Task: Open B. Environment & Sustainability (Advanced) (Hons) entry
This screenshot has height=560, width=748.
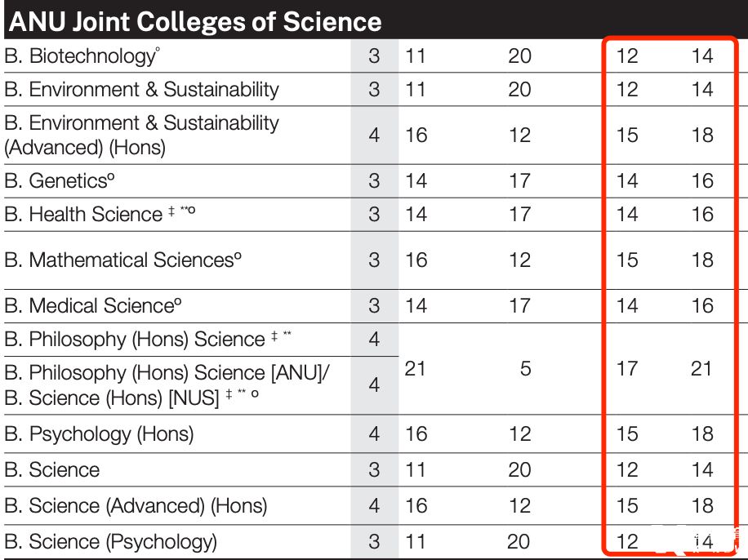Action: tap(141, 135)
